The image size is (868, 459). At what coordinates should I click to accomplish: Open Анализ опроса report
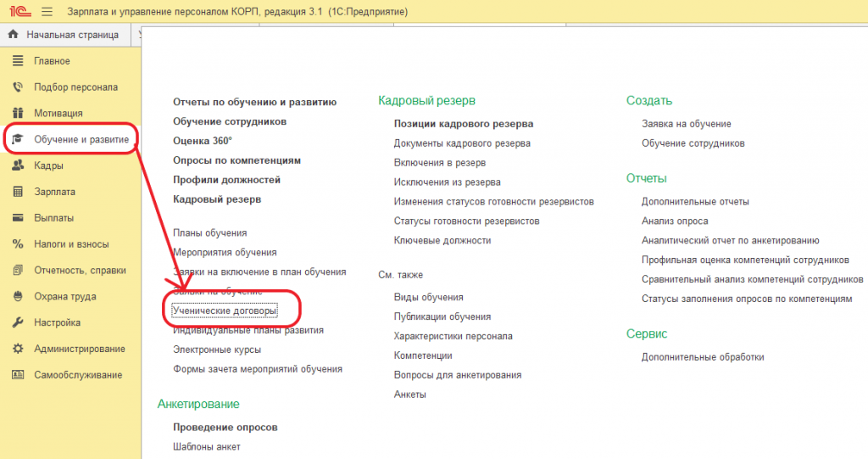click(675, 221)
